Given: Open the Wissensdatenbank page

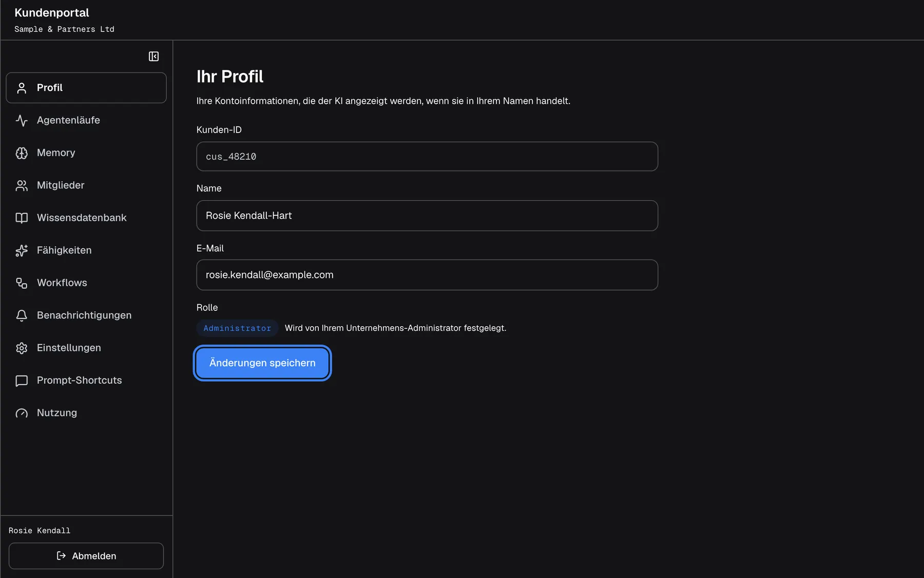Looking at the screenshot, I should (x=86, y=218).
